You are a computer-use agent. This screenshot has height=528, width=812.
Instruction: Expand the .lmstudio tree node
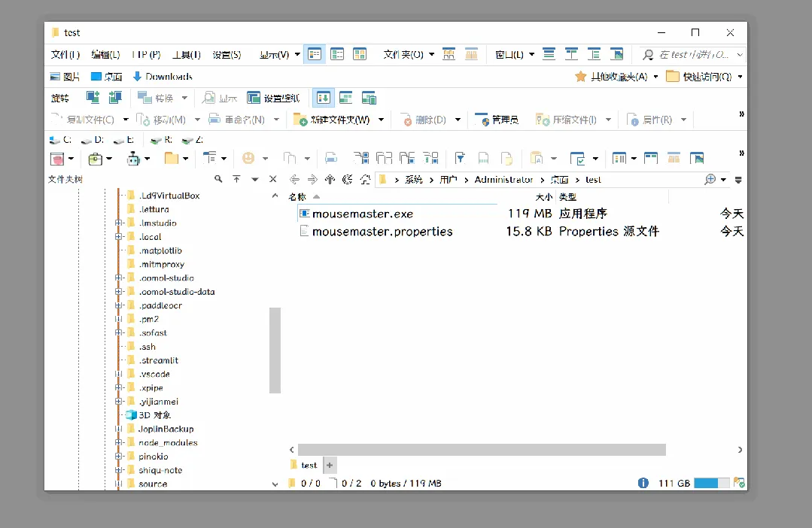coord(119,223)
